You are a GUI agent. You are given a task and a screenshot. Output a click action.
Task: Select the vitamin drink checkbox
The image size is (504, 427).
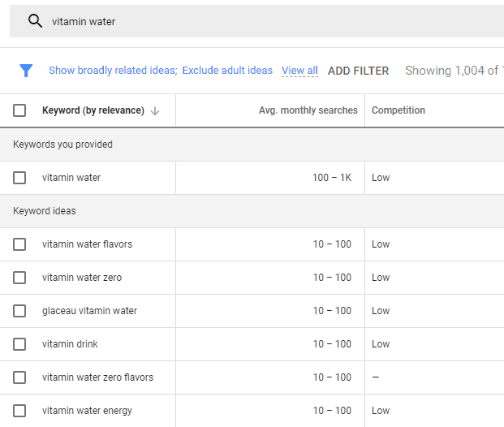click(x=19, y=344)
